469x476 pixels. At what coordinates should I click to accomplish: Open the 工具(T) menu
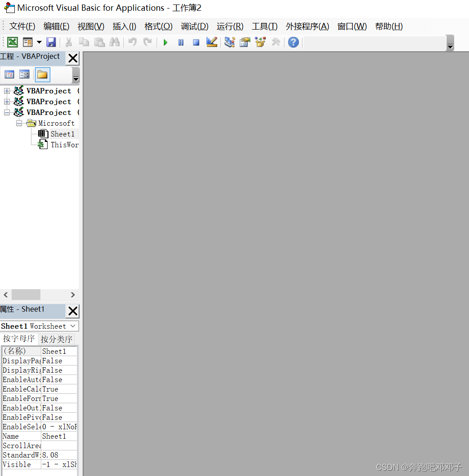(x=264, y=26)
